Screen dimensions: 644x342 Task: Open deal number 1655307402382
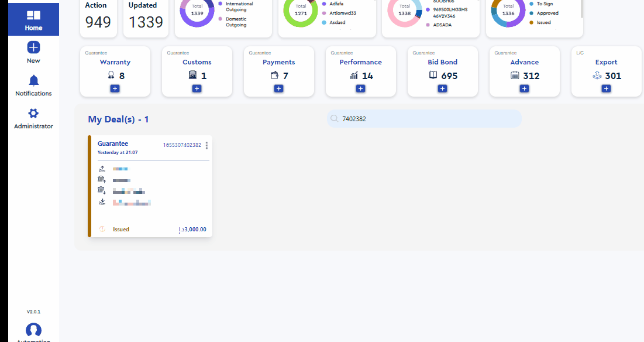click(x=182, y=145)
